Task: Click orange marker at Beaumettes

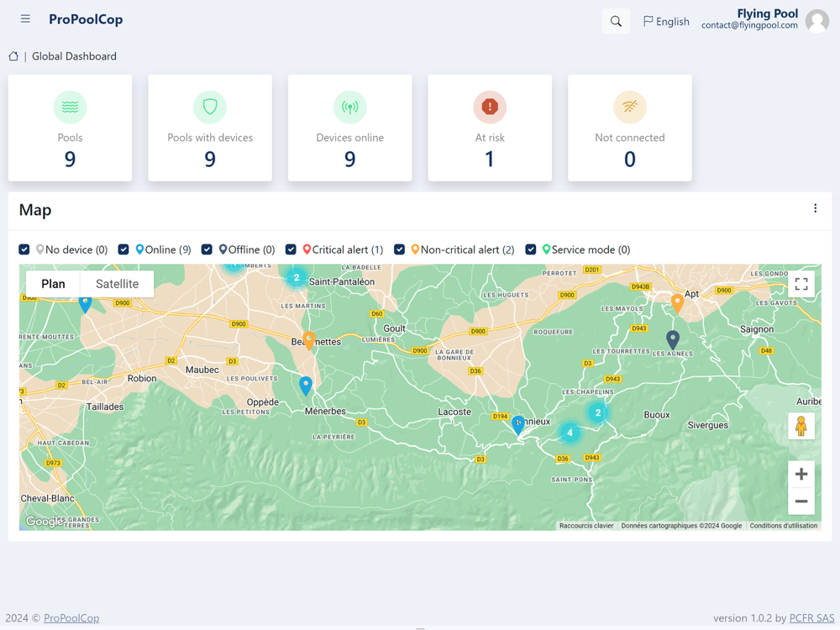Action: (x=309, y=341)
